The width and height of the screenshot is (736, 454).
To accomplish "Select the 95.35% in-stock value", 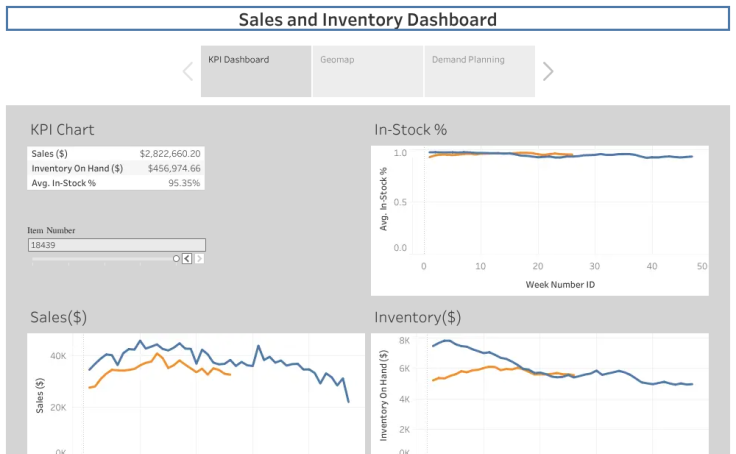I will click(x=184, y=183).
